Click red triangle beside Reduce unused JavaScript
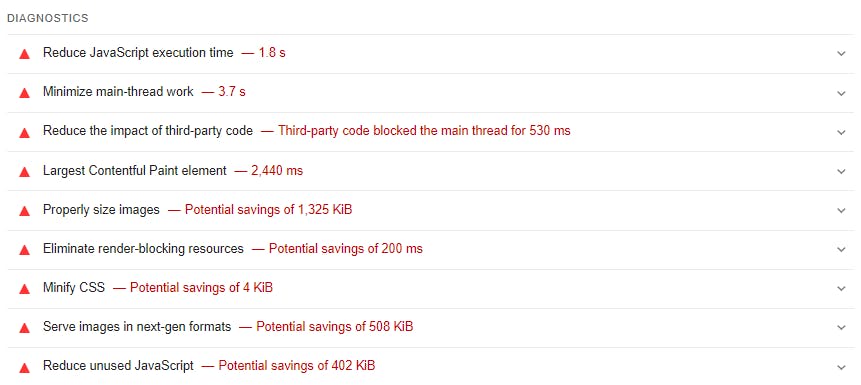861x385 pixels. (x=24, y=367)
